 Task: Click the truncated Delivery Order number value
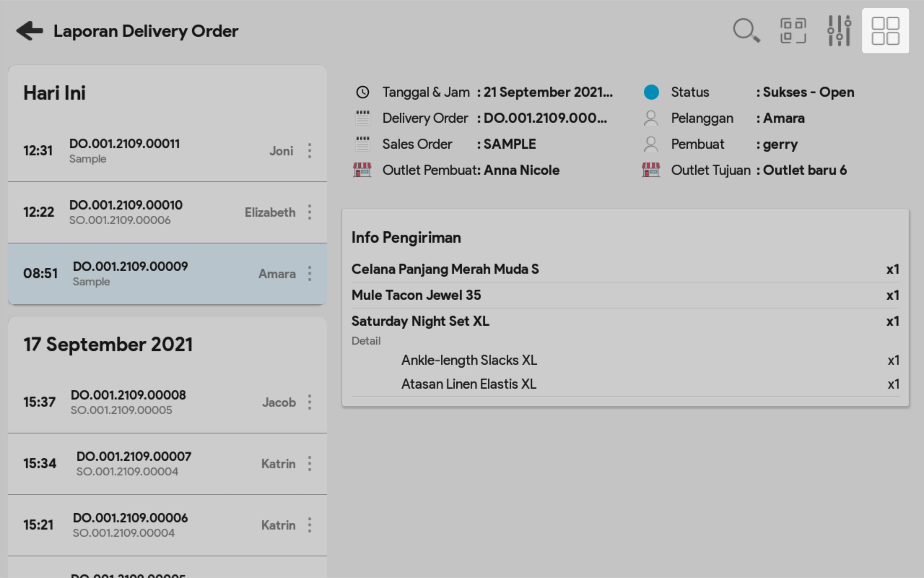[x=545, y=118]
